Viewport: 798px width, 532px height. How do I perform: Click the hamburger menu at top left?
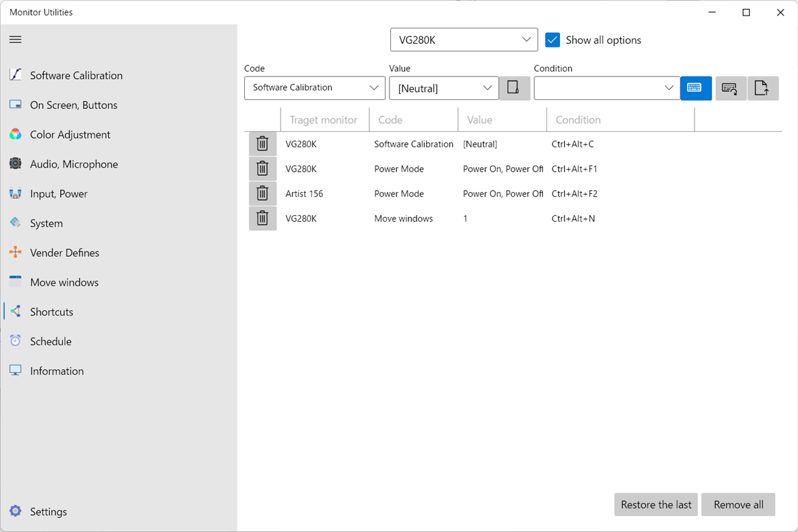click(x=15, y=39)
